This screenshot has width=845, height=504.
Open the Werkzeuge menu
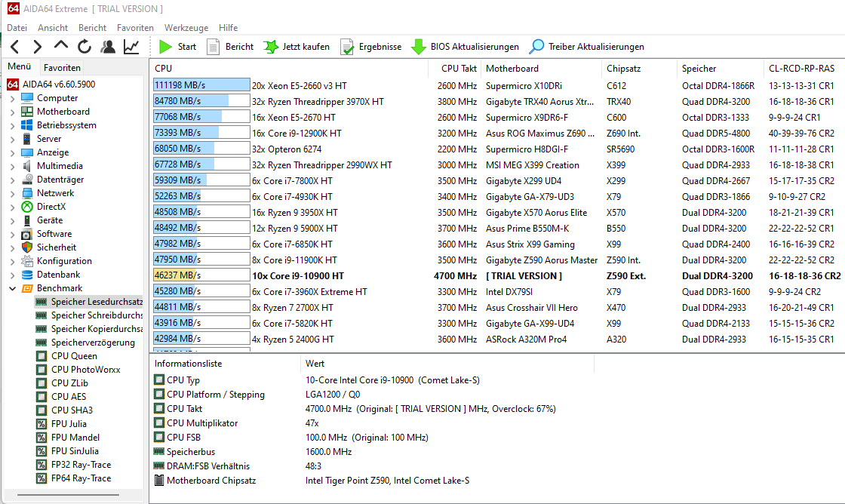tap(186, 27)
